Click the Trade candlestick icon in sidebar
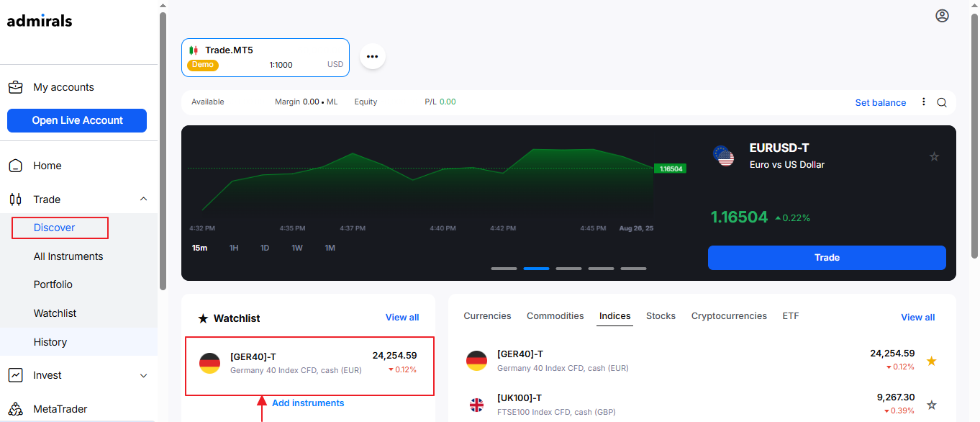The image size is (980, 422). (x=15, y=199)
